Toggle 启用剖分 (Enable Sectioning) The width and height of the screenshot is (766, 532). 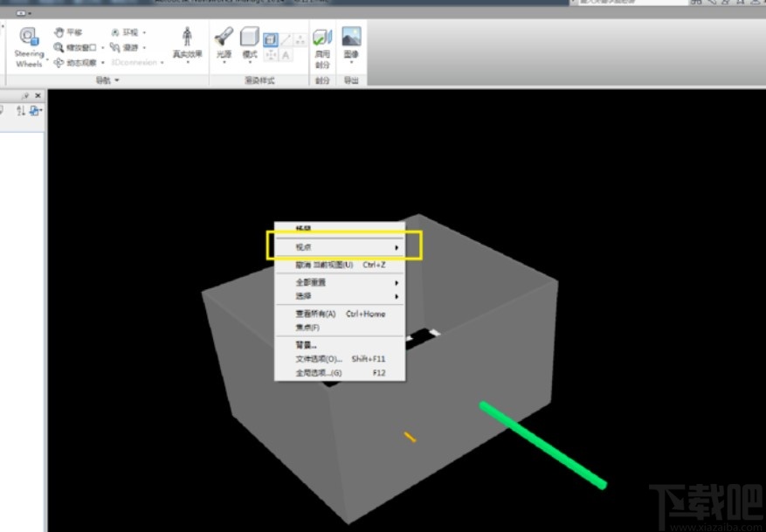pyautogui.click(x=321, y=42)
